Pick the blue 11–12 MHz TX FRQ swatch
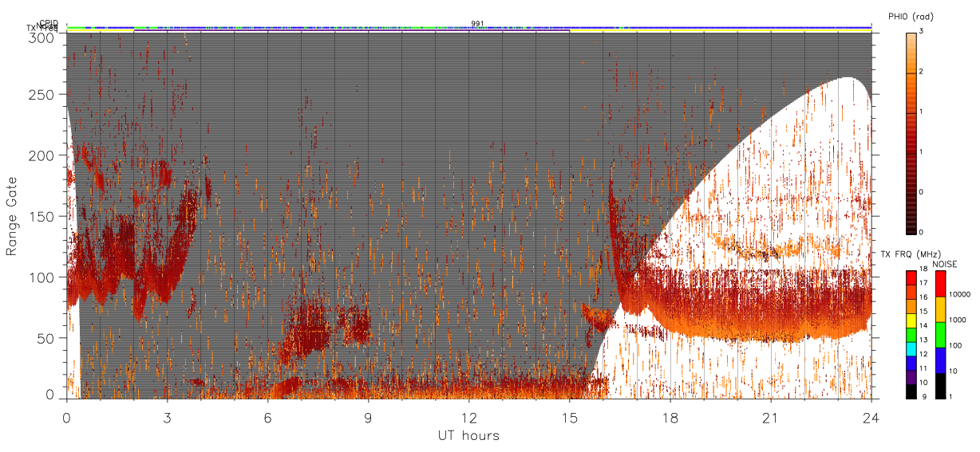The width and height of the screenshot is (980, 452). (911, 362)
